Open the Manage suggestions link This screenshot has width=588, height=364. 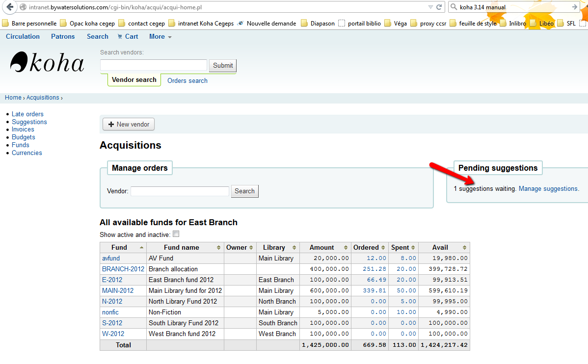tap(548, 189)
